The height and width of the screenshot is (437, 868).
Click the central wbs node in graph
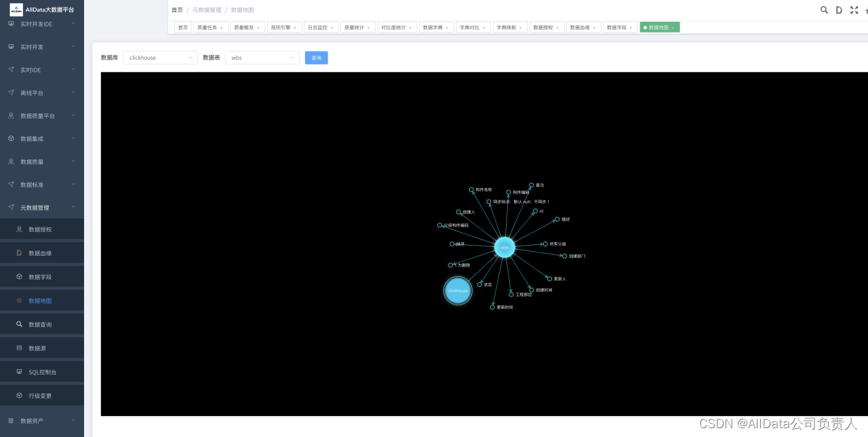[x=505, y=248]
